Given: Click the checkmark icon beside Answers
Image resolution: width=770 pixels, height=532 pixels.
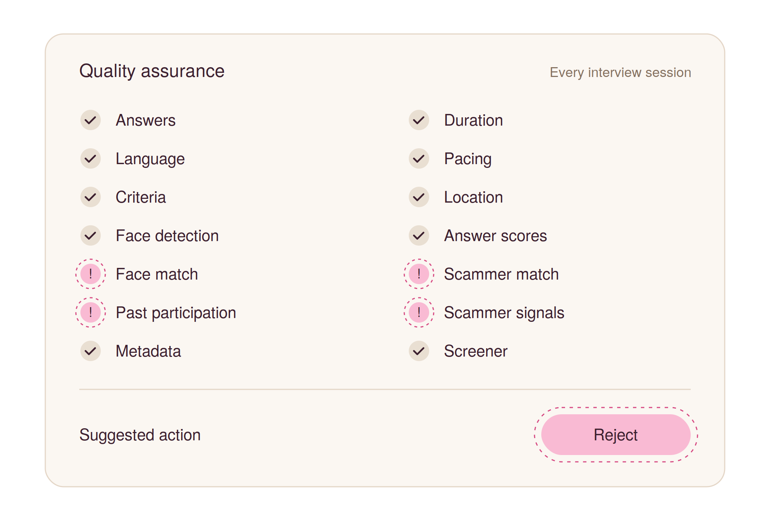Looking at the screenshot, I should 91,120.
